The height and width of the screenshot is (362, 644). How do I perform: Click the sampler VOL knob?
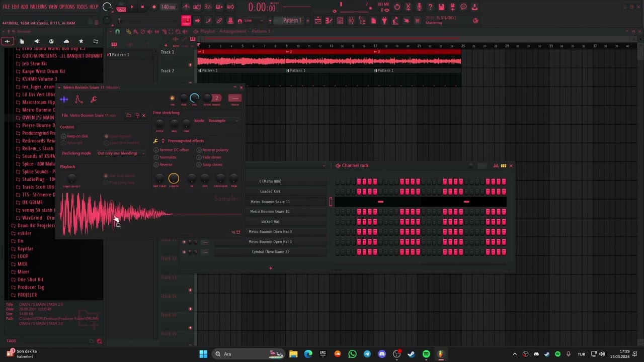(195, 98)
